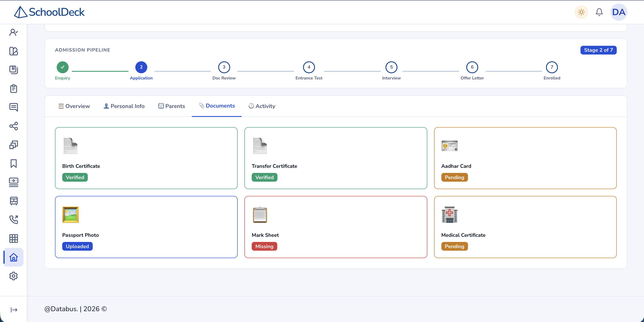Open the bookmarks section in the sidebar
This screenshot has height=322, width=644.
point(13,164)
